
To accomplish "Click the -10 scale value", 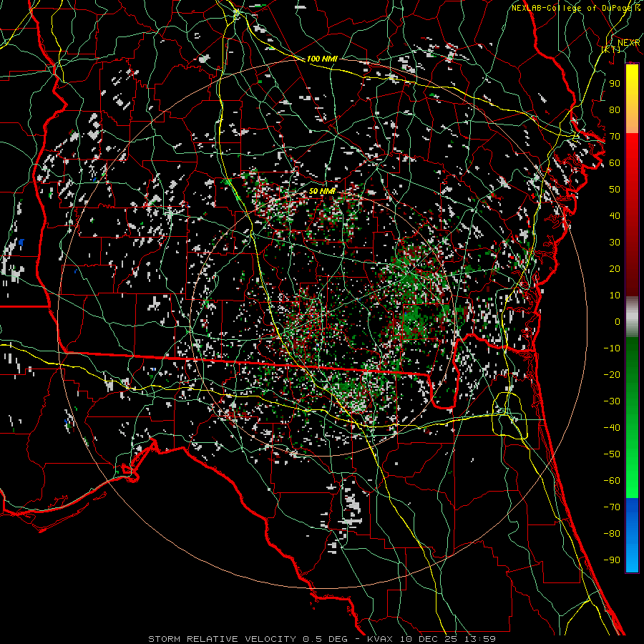I will pos(612,348).
